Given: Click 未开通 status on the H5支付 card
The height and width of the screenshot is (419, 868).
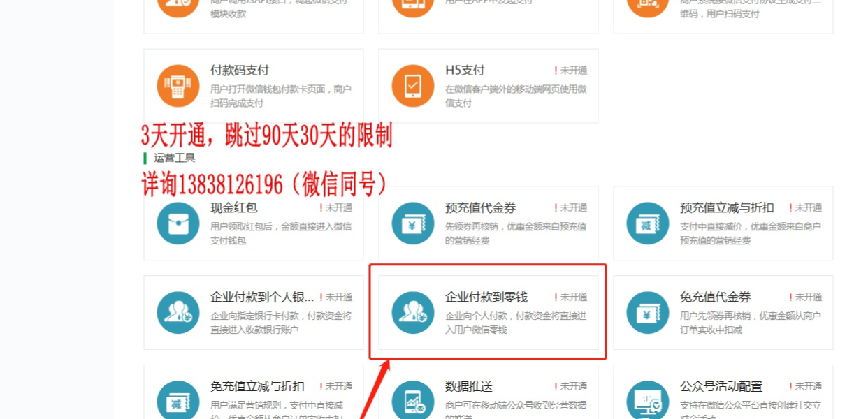Looking at the screenshot, I should coord(570,71).
